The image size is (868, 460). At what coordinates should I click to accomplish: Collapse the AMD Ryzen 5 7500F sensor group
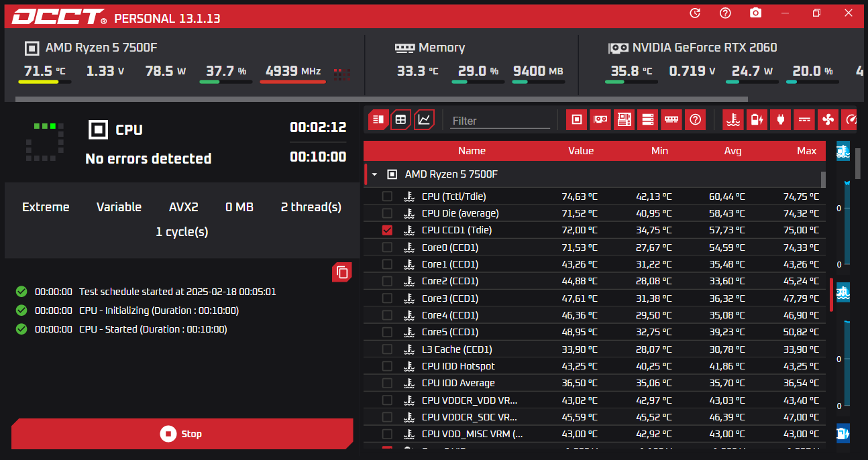coord(374,174)
